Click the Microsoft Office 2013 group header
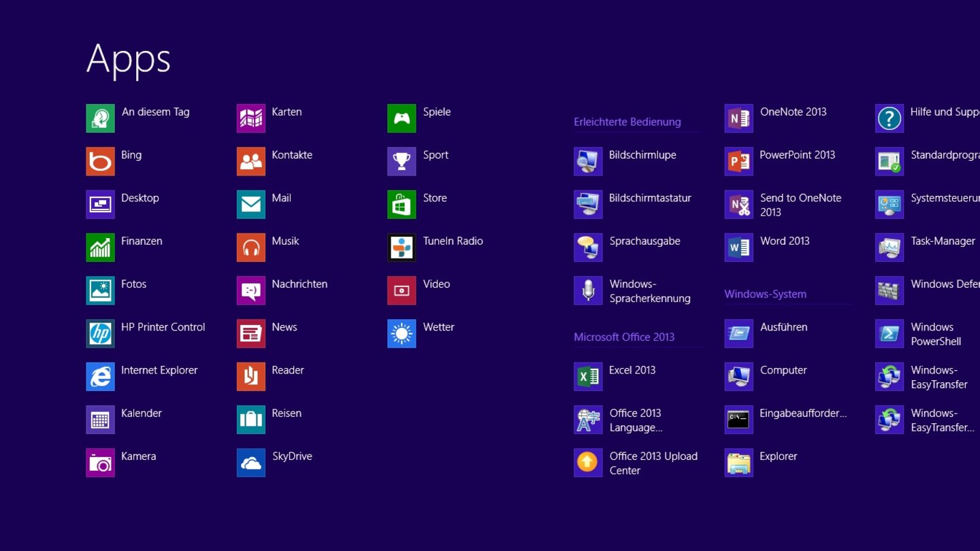Image resolution: width=980 pixels, height=551 pixels. tap(624, 337)
